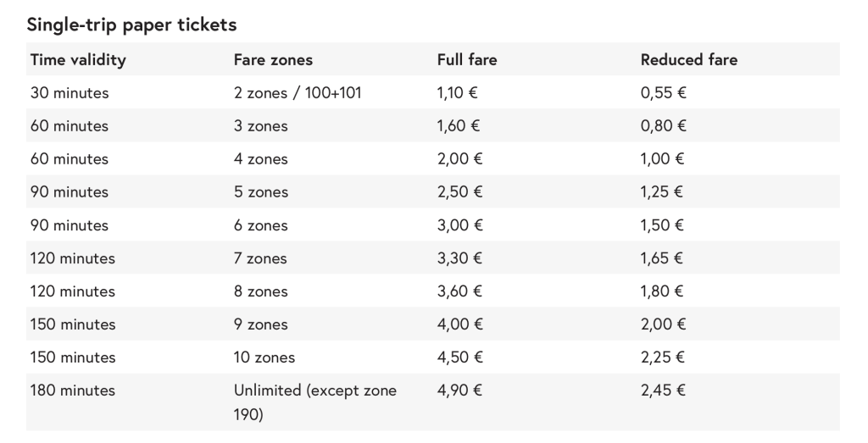Select the '2 zones / 100+101' cell
Image resolution: width=868 pixels, height=443 pixels.
(x=298, y=93)
